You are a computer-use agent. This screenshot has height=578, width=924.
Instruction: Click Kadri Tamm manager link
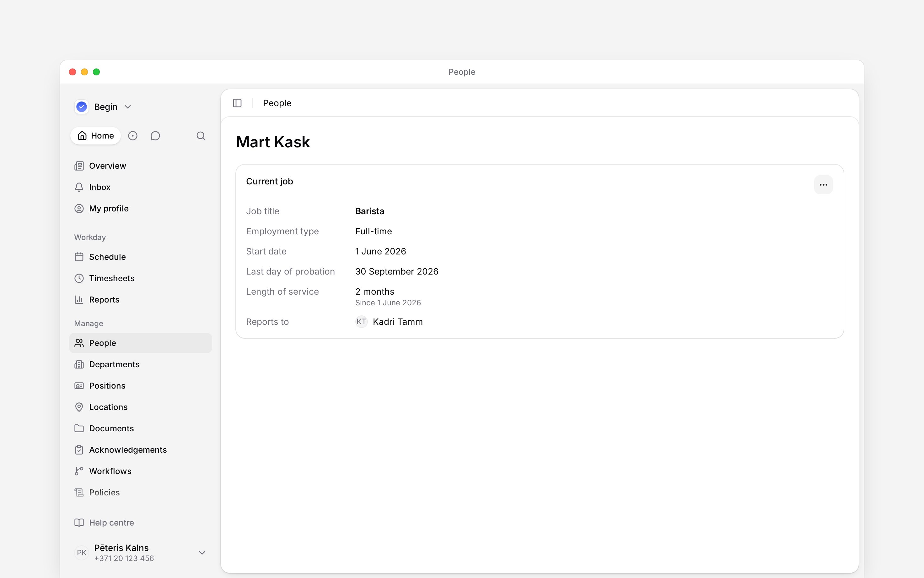tap(397, 322)
